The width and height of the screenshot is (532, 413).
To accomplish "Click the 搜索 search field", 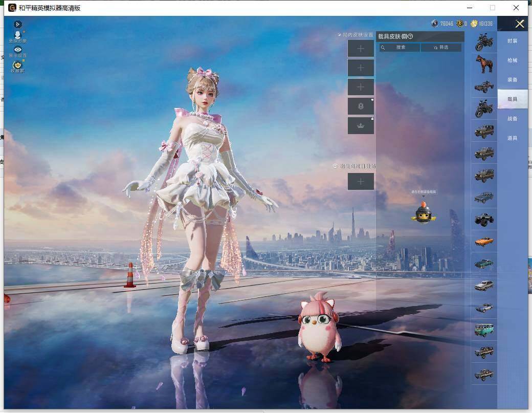I will 400,48.
